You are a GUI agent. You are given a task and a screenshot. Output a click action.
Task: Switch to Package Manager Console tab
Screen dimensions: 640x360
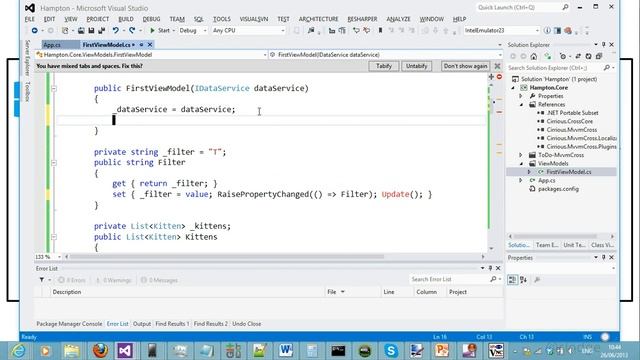(x=69, y=324)
